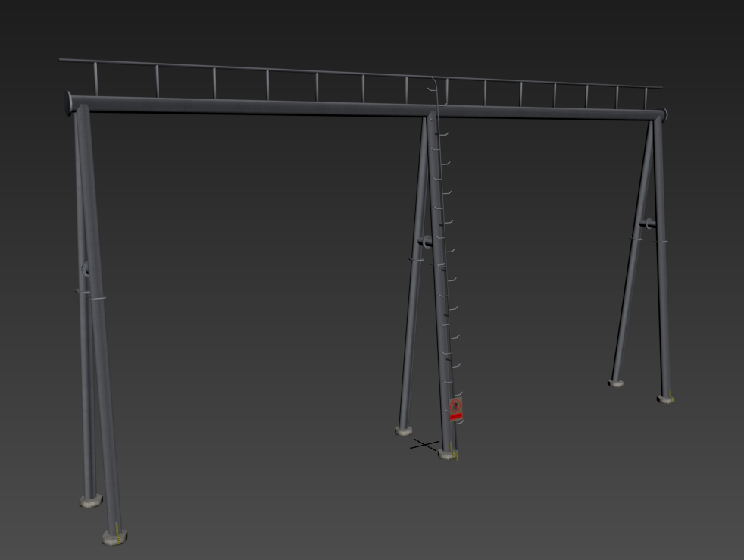The width and height of the screenshot is (744, 560).
Task: Select the cross-brace connector on the left A-frame
Action: pos(85,269)
